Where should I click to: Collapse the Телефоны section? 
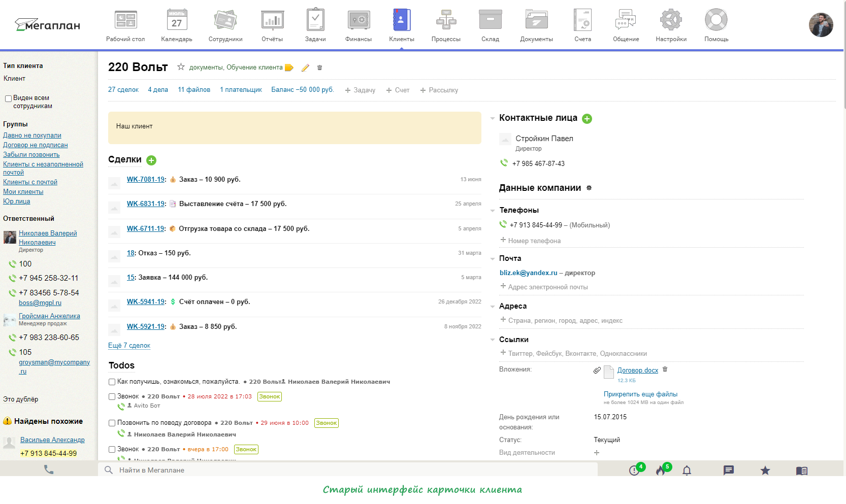[x=493, y=210]
